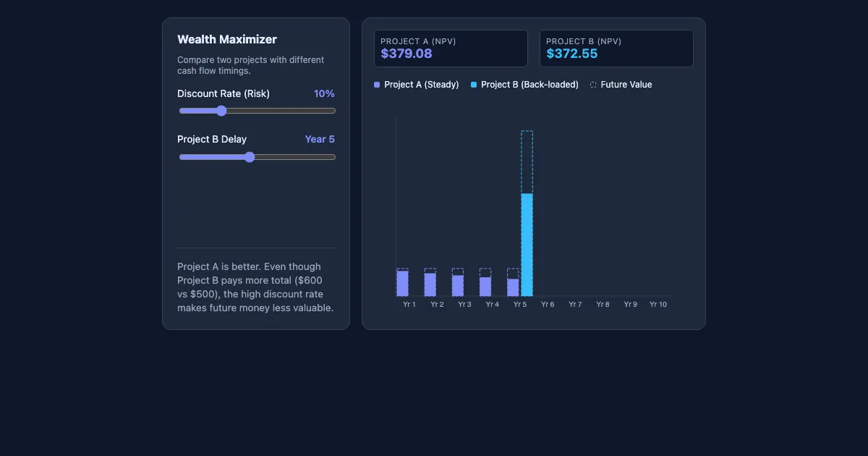This screenshot has width=868, height=456.
Task: Click the Future Value legend label
Action: click(626, 85)
